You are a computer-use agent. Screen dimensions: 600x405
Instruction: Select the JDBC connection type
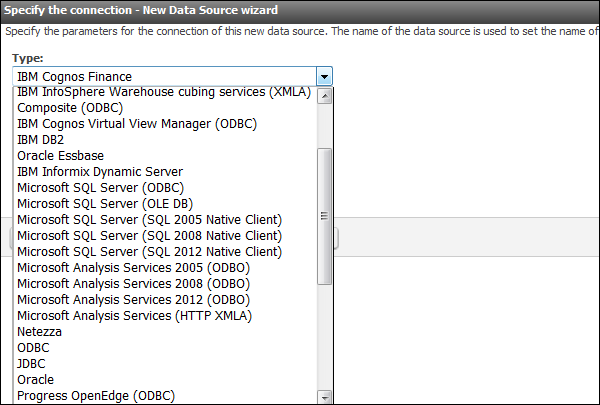click(31, 364)
